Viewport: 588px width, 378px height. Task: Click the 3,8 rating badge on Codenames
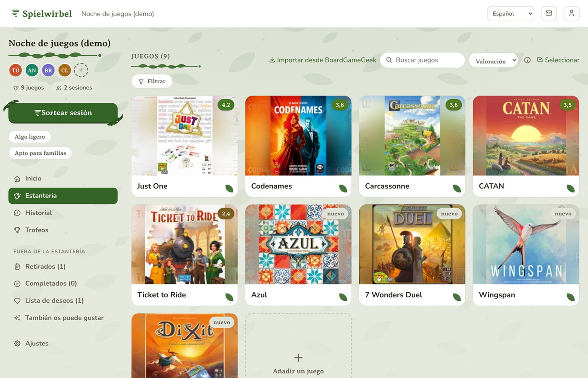click(340, 105)
